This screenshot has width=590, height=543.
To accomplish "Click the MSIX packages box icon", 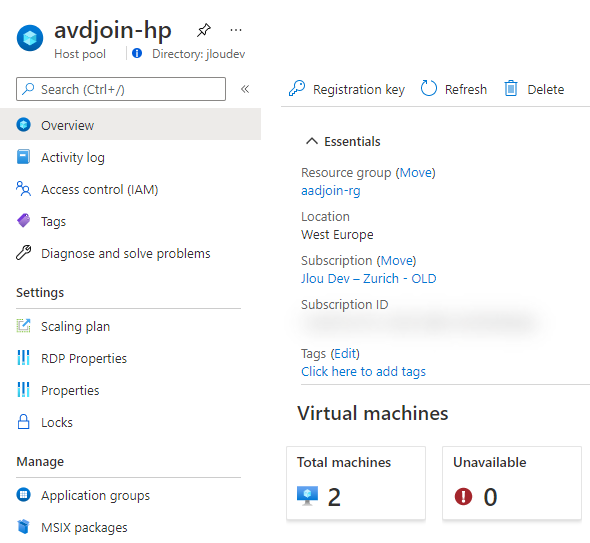I will click(x=23, y=527).
